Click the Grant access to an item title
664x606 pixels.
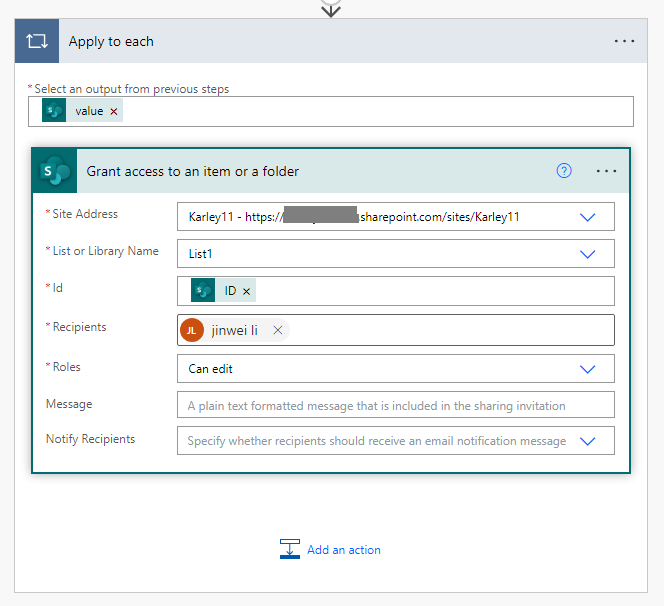click(x=193, y=171)
